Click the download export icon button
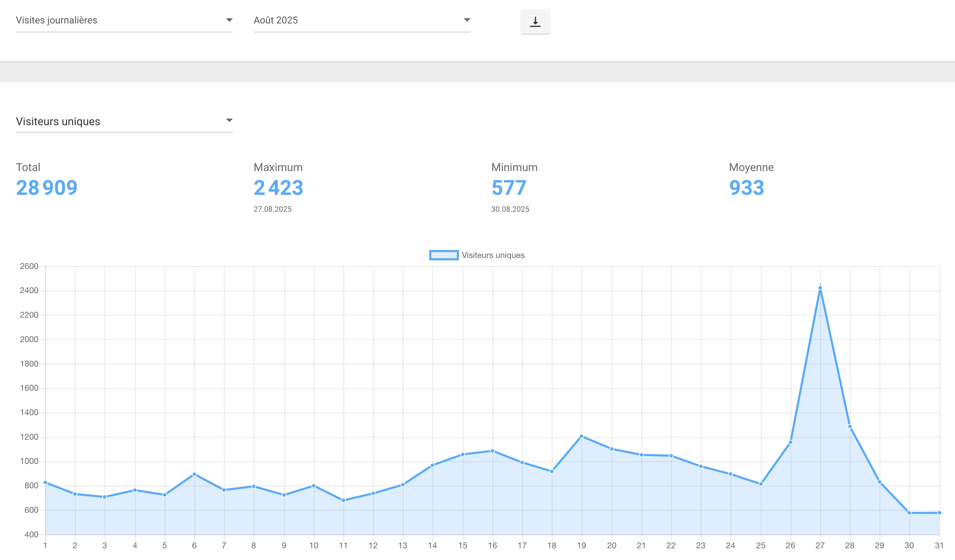 [535, 22]
